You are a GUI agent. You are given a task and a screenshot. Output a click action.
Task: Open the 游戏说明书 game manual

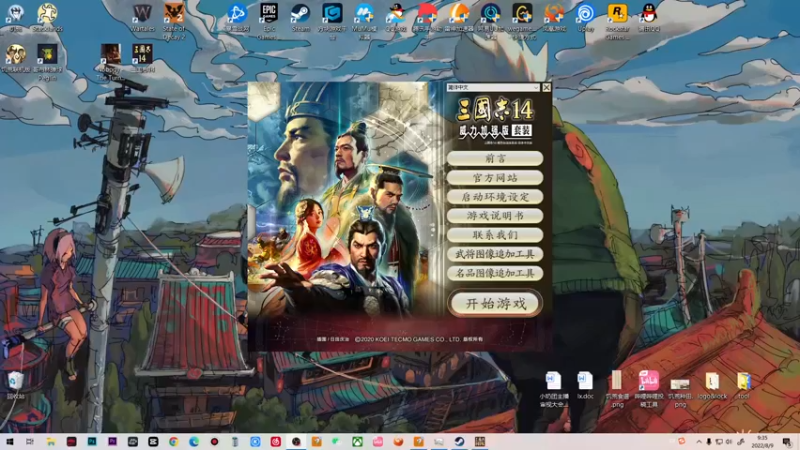[495, 216]
